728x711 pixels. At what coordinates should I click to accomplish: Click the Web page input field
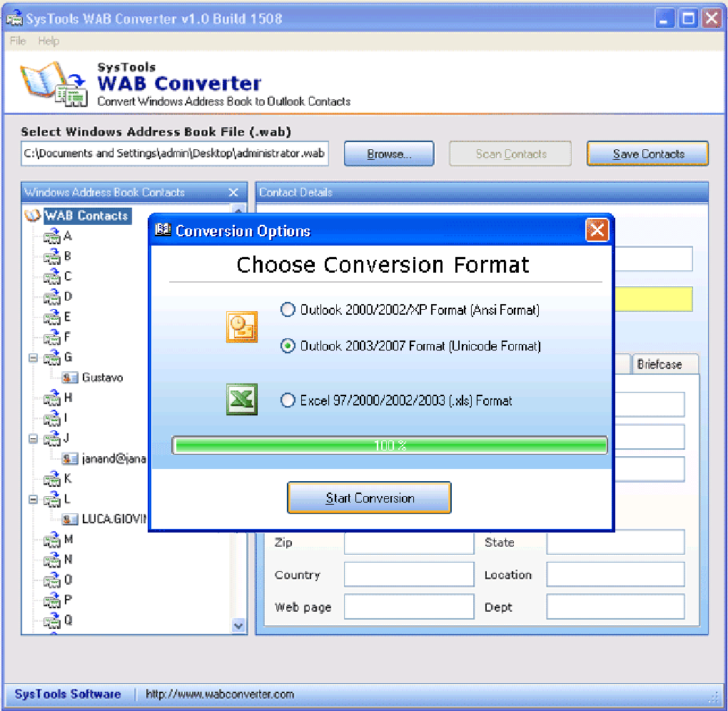click(x=409, y=607)
